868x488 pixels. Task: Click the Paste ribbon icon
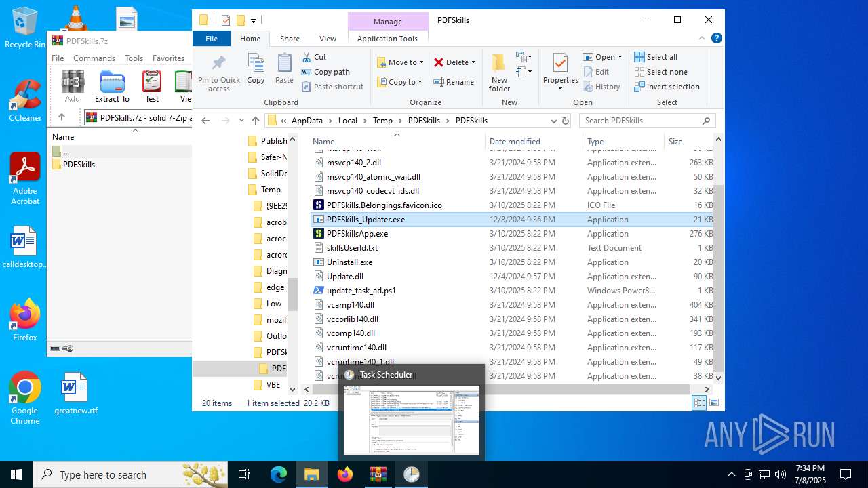(284, 68)
